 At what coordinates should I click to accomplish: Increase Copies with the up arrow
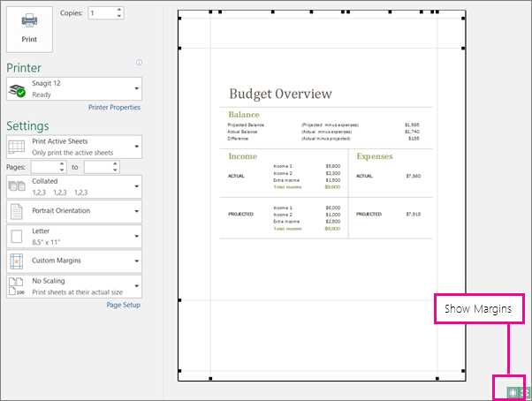[x=119, y=11]
